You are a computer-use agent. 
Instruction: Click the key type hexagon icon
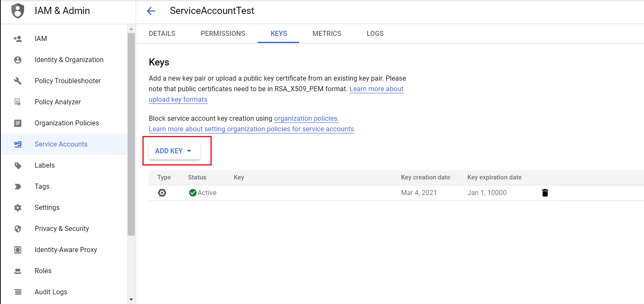coord(162,193)
